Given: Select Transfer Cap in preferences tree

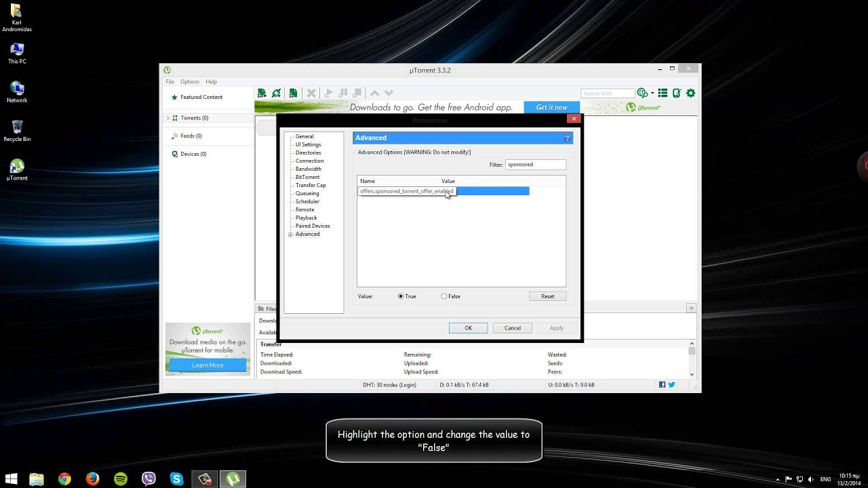Looking at the screenshot, I should pyautogui.click(x=311, y=185).
